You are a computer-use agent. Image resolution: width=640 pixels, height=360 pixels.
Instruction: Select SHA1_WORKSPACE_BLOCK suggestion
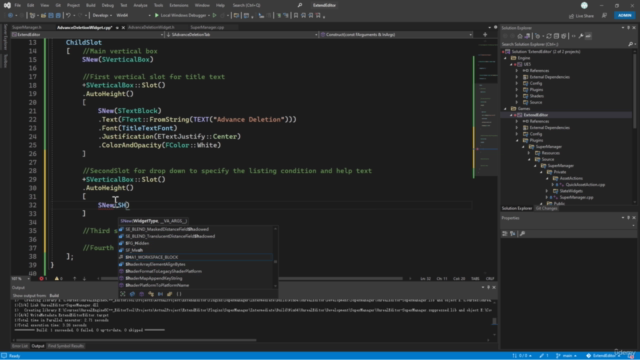pos(196,257)
